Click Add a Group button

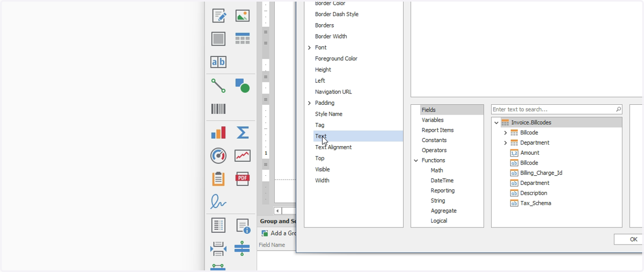[279, 233]
